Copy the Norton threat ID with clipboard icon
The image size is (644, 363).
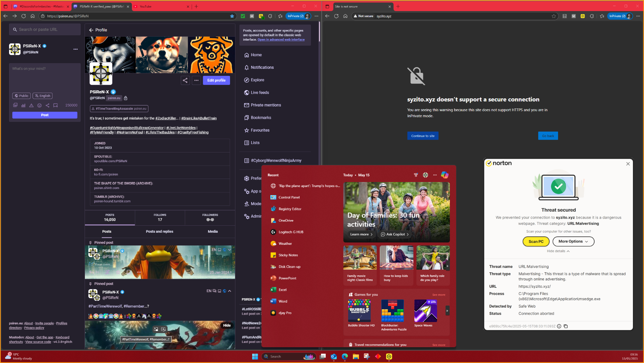pyautogui.click(x=565, y=326)
